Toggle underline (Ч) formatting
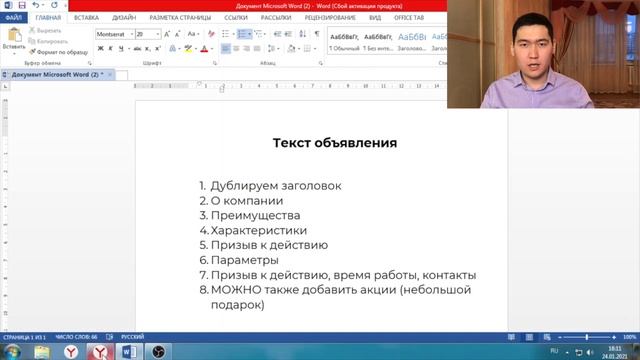Image resolution: width=640 pixels, height=360 pixels. [x=121, y=49]
